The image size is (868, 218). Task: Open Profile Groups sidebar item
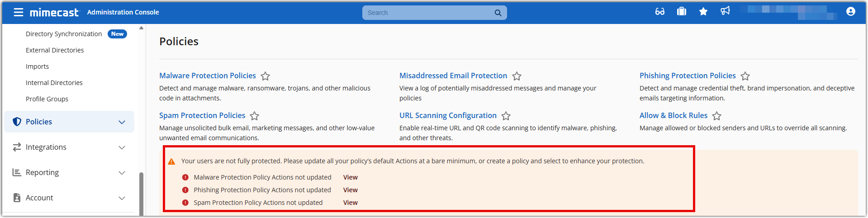[x=47, y=99]
